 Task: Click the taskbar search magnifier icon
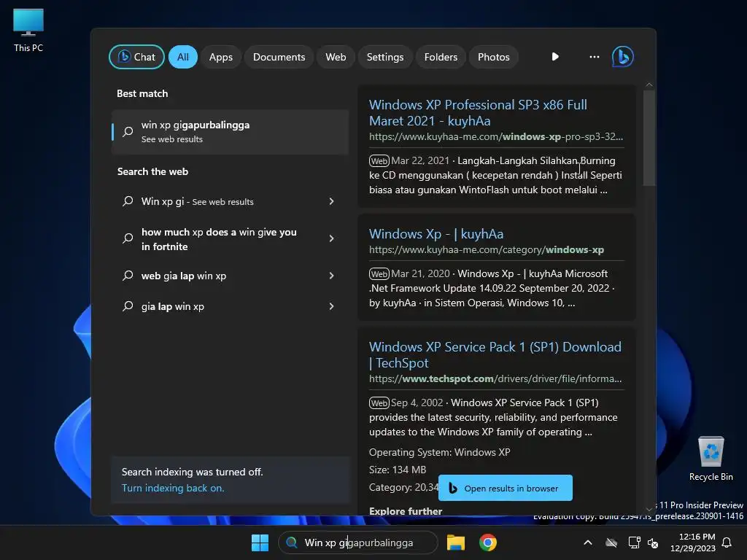[292, 542]
